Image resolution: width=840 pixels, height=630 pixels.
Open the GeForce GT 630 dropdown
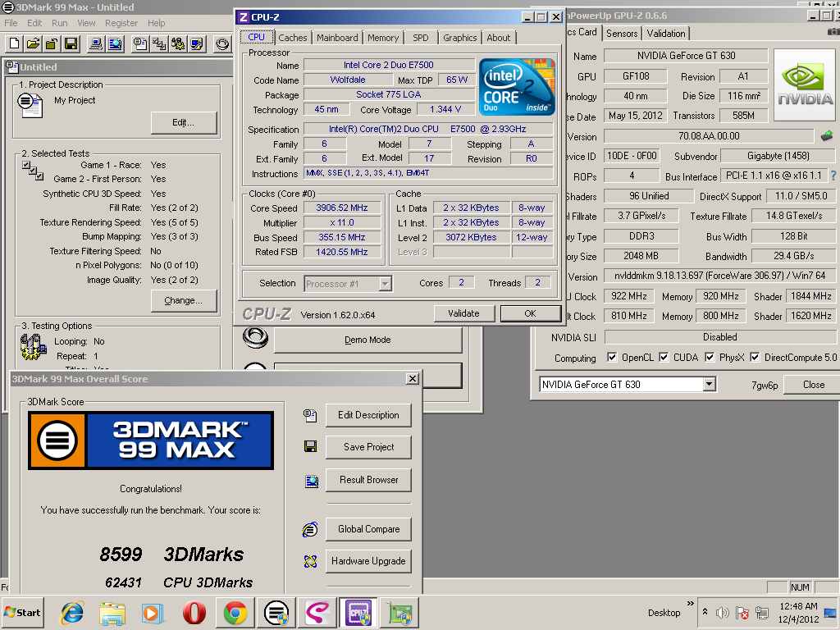pos(709,384)
